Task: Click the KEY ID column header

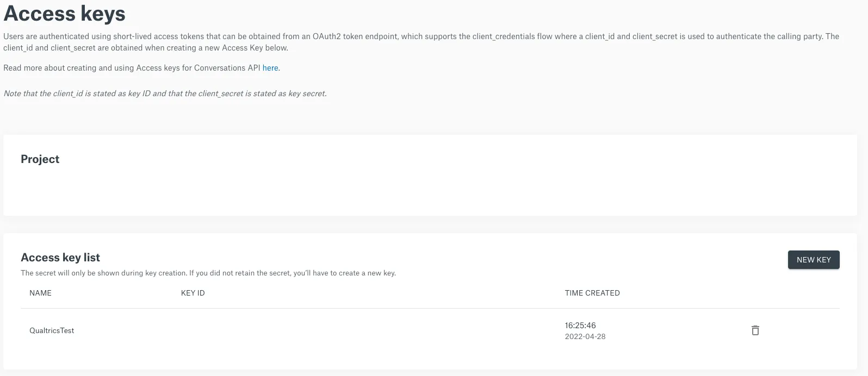Action: coord(192,292)
